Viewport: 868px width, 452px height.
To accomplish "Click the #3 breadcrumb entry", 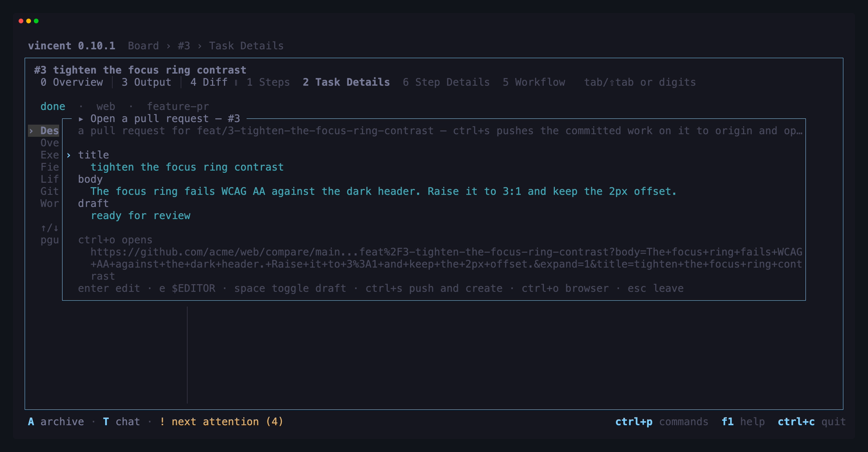I will pos(184,46).
